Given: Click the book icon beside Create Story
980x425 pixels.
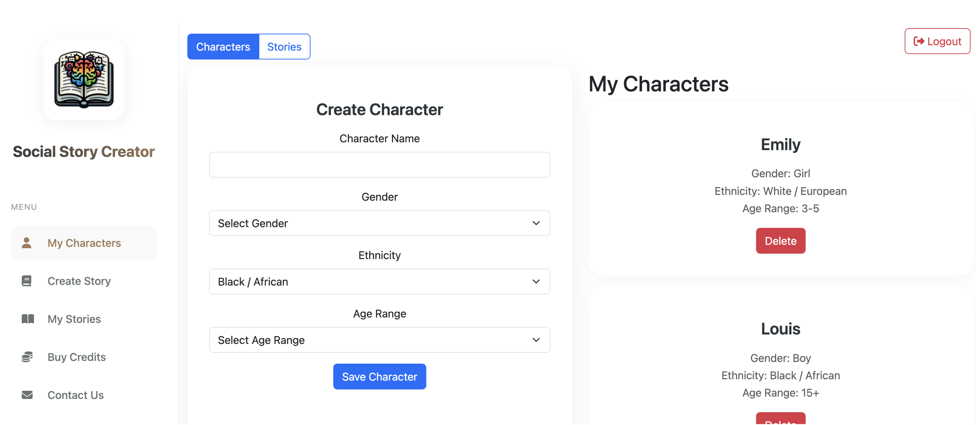Looking at the screenshot, I should 27,281.
